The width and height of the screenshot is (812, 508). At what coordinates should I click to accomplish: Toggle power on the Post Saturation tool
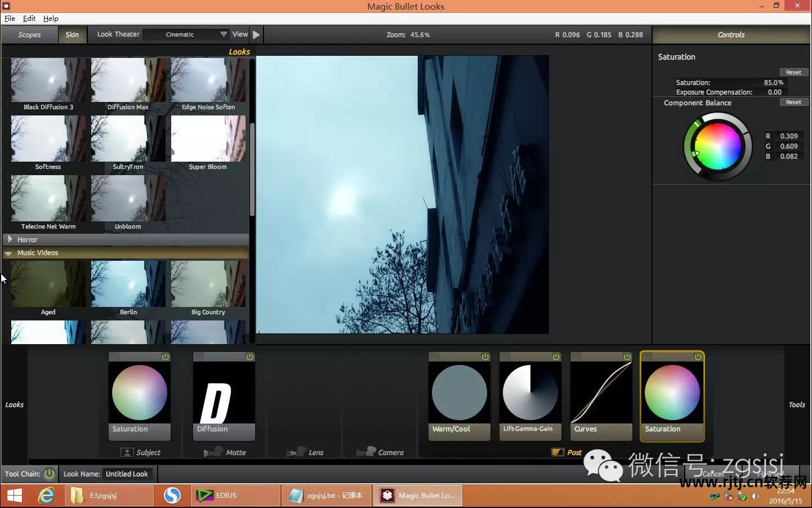[698, 357]
